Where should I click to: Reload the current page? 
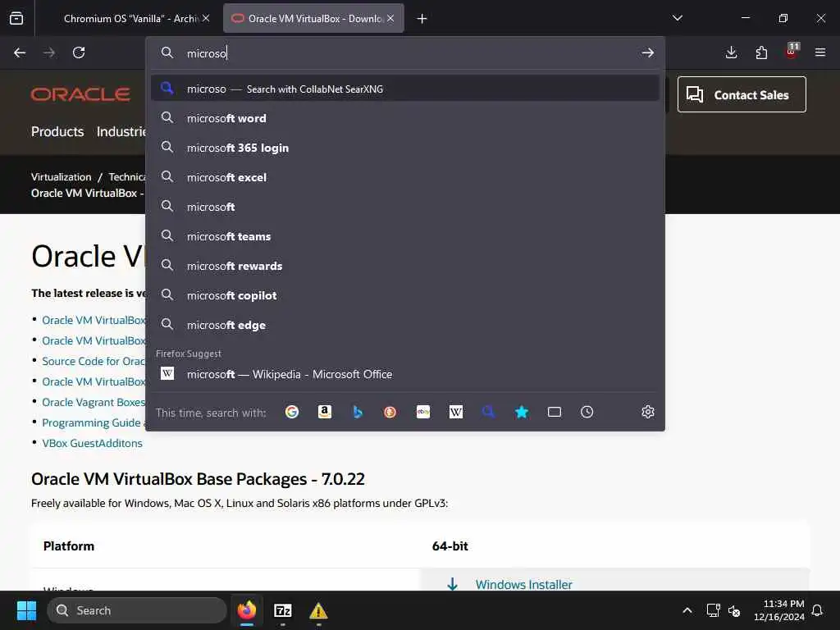[79, 52]
